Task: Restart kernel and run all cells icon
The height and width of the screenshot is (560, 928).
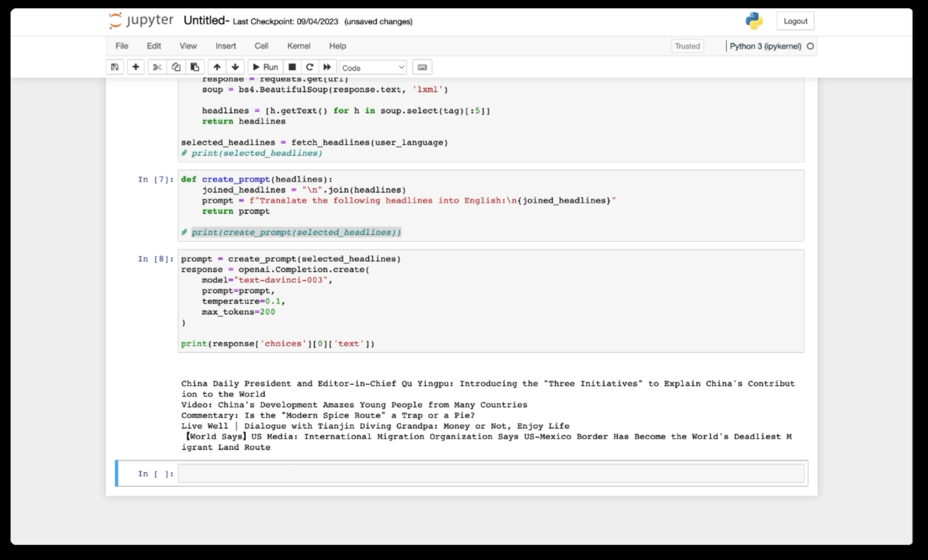Action: point(327,67)
